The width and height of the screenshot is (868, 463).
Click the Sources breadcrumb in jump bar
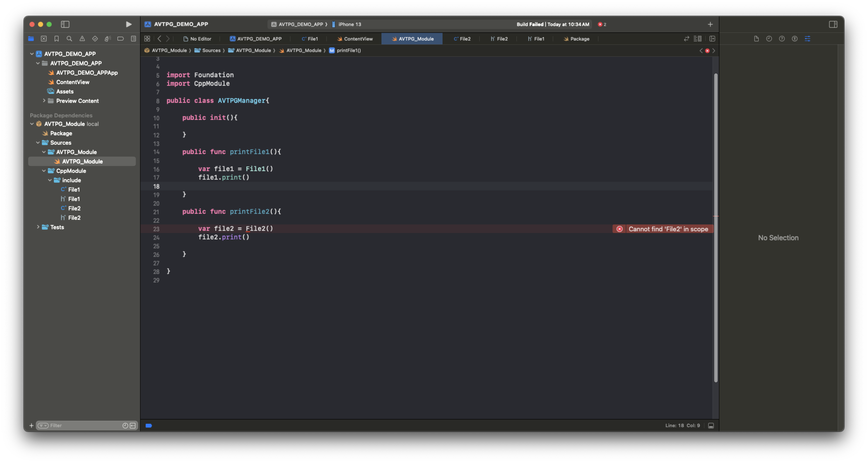tap(208, 51)
